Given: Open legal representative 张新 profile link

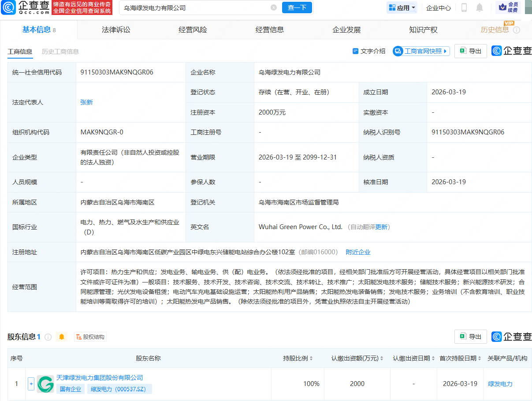Looking at the screenshot, I should pyautogui.click(x=86, y=102).
